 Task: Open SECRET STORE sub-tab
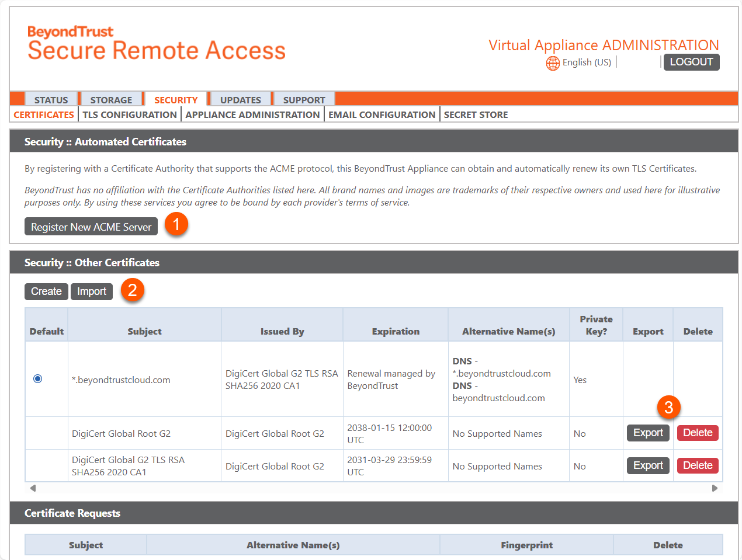click(x=476, y=114)
